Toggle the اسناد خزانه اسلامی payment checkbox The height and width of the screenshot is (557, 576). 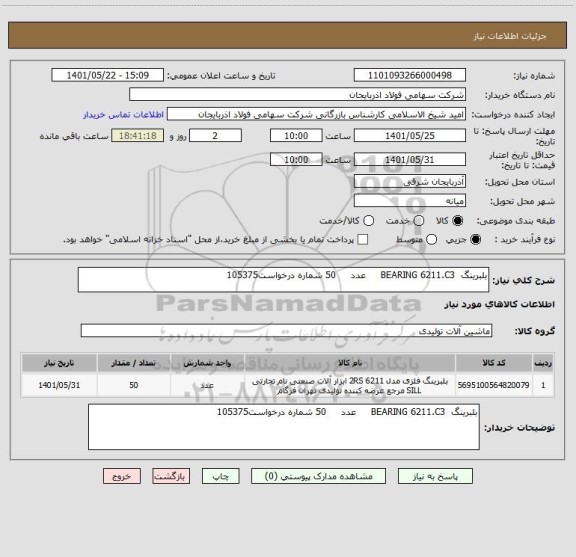(x=363, y=240)
